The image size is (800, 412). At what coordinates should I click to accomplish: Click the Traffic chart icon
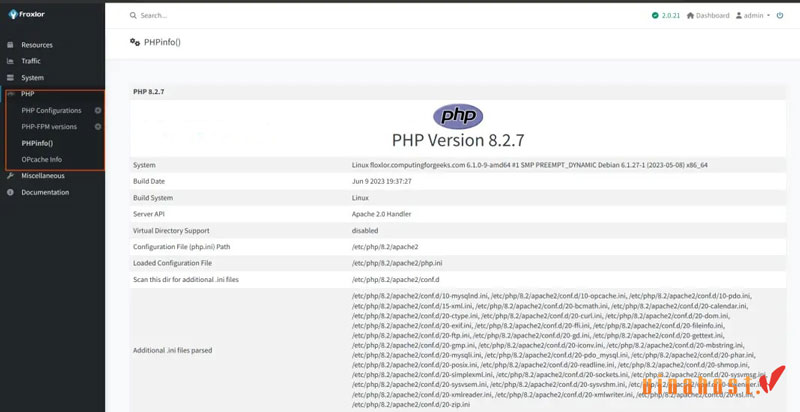10,61
